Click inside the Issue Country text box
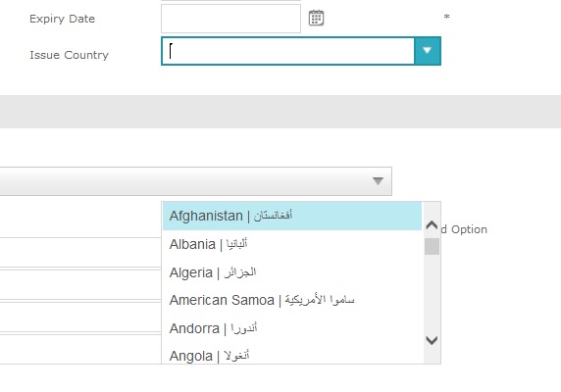561x392 pixels. click(x=288, y=51)
